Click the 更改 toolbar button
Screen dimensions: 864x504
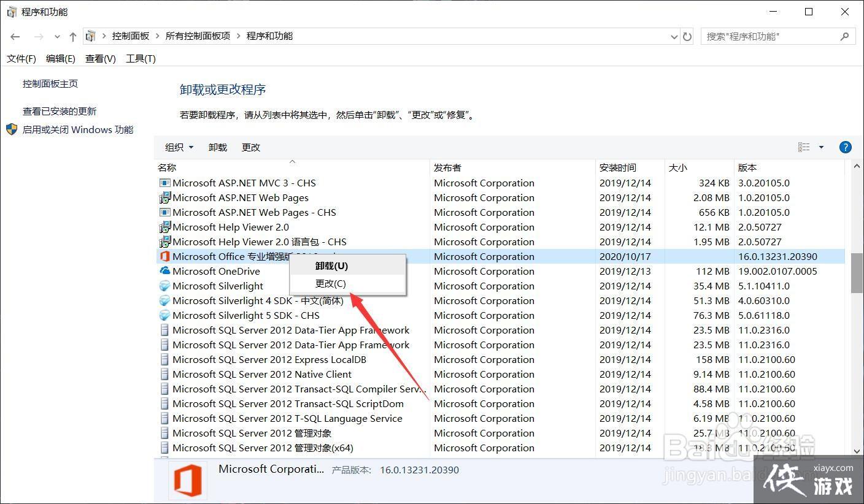pos(251,147)
